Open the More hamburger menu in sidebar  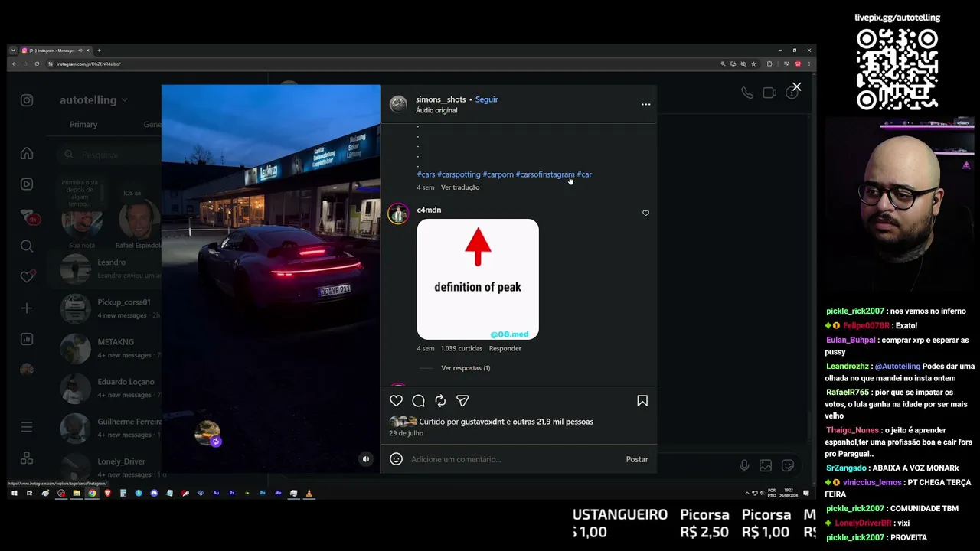[27, 427]
